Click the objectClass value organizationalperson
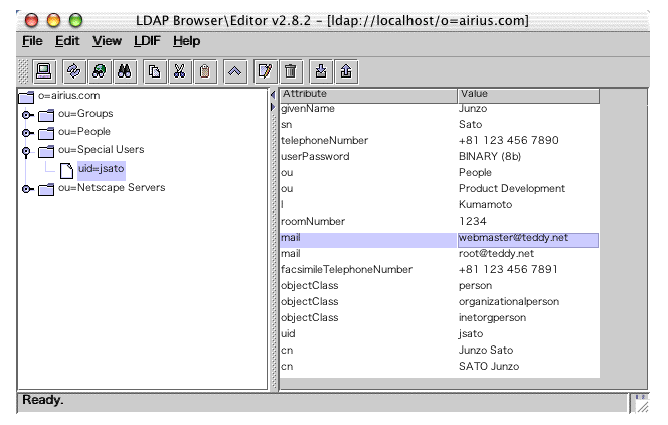The image size is (668, 425). coord(509,302)
